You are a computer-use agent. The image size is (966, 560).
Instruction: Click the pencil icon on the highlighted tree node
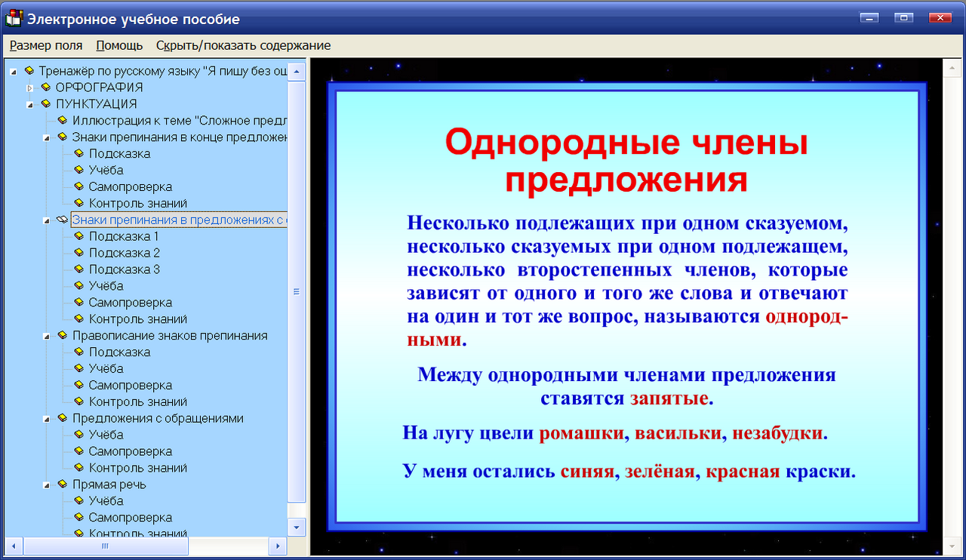62,220
